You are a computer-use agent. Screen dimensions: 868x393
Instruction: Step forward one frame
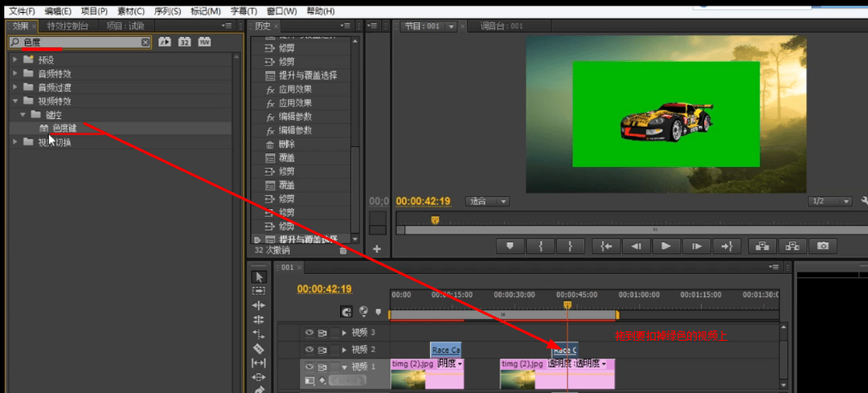[697, 246]
